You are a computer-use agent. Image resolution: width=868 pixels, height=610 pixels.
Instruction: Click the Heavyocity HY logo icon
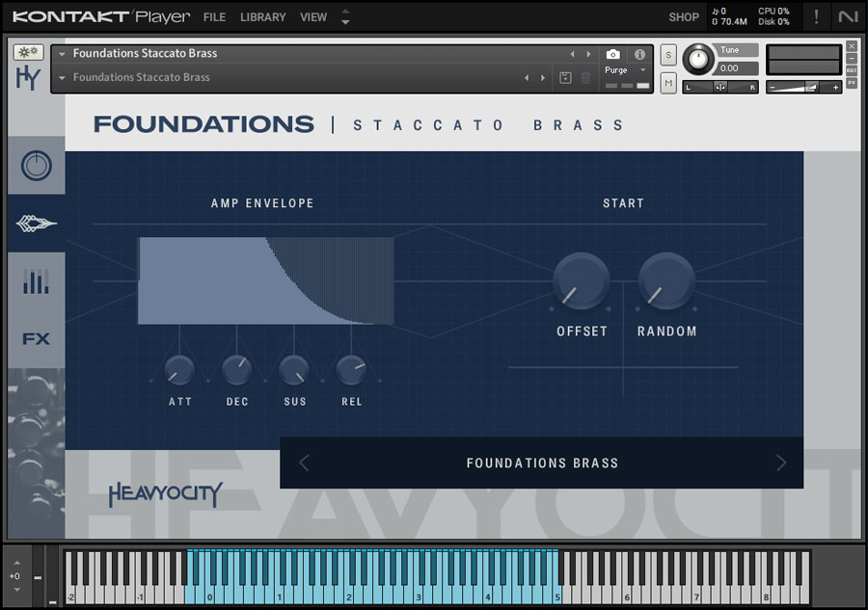[x=28, y=77]
